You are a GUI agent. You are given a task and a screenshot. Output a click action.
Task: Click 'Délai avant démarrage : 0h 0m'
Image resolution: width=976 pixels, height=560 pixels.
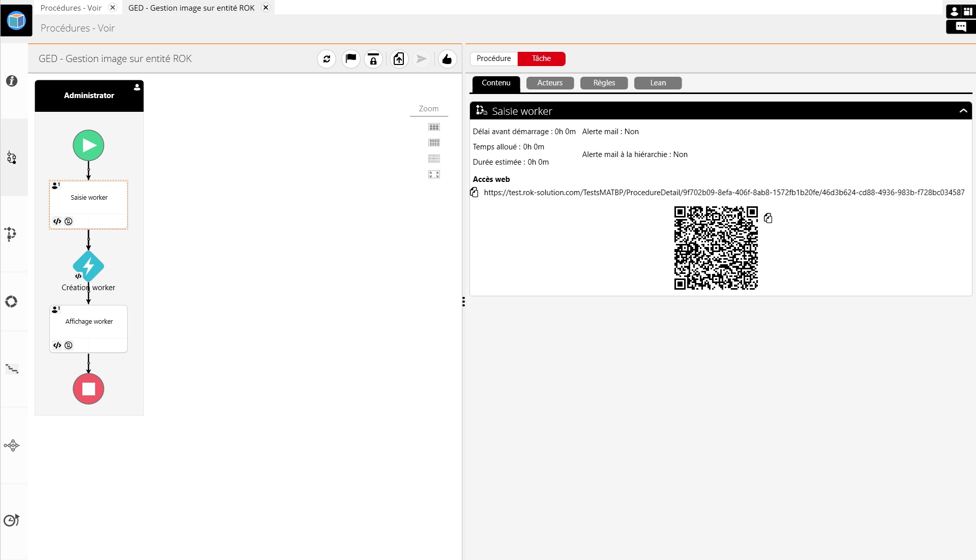(x=524, y=131)
